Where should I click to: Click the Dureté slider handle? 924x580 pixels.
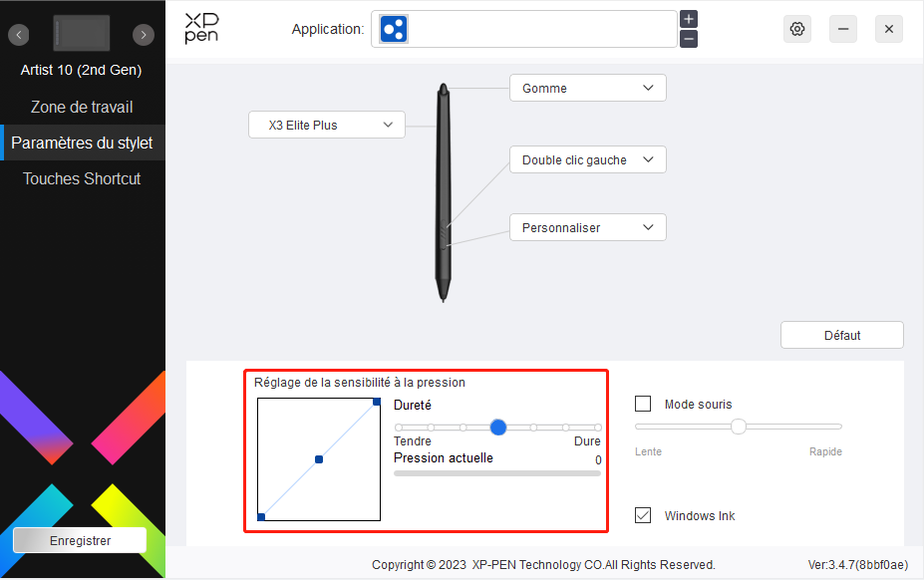point(498,427)
